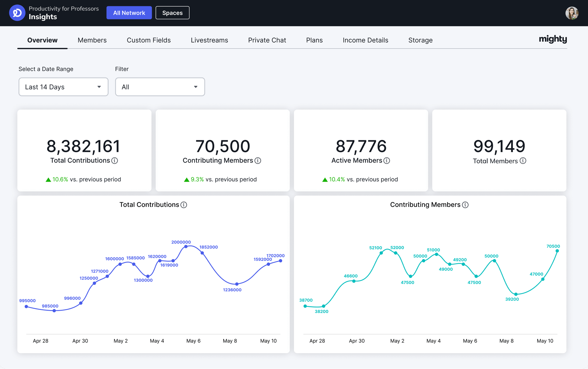Image resolution: width=588 pixels, height=369 pixels.
Task: Go to the Storage tab
Action: tap(420, 40)
